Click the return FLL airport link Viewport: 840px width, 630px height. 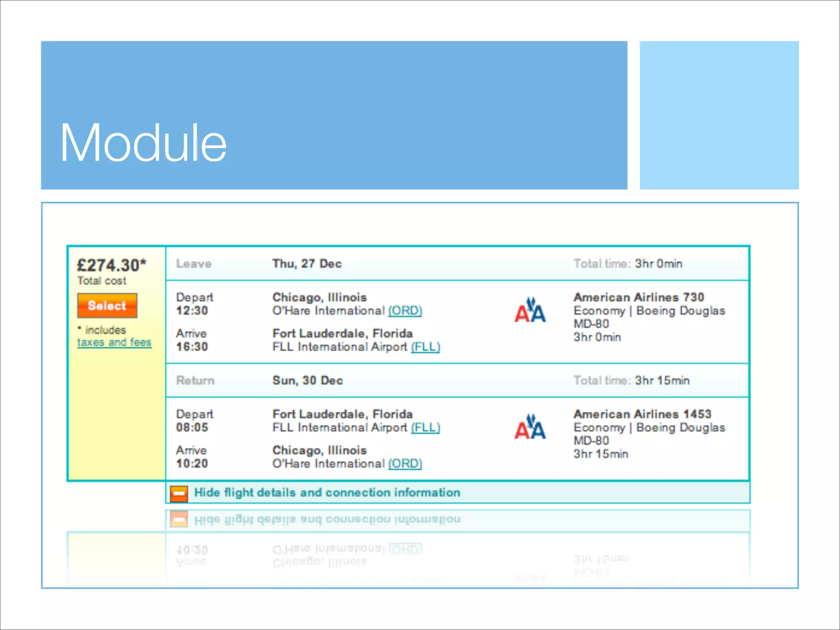(425, 428)
